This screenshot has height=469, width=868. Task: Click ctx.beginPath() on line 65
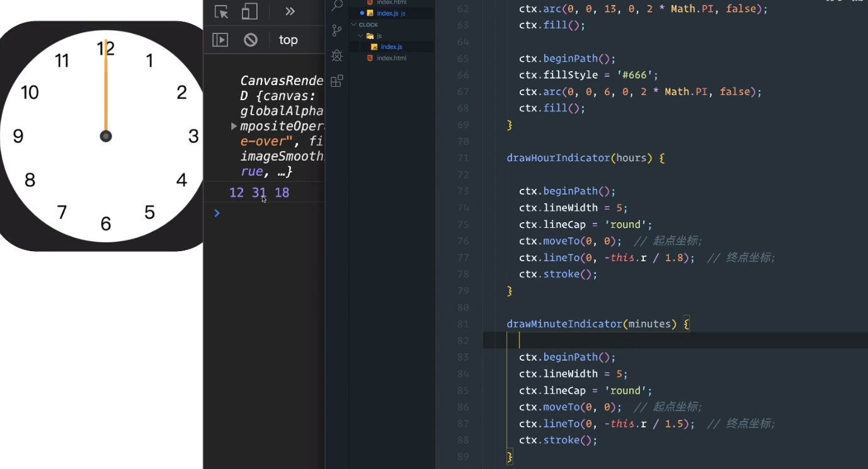[567, 59]
